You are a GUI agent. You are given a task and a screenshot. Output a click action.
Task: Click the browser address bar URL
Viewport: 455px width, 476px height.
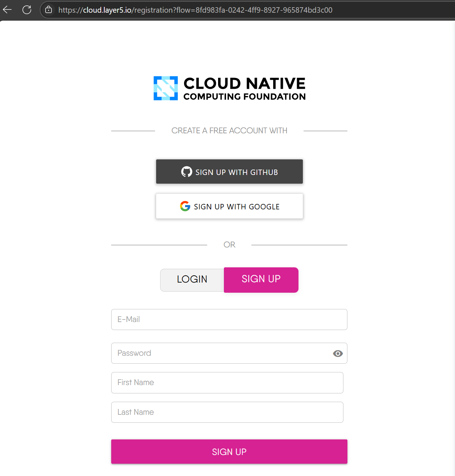click(x=195, y=10)
